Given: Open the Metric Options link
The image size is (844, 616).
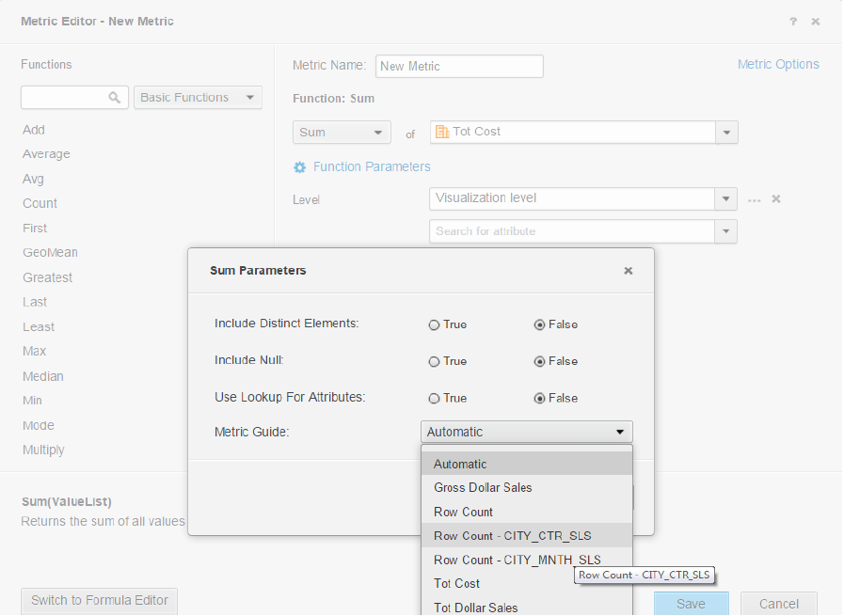Looking at the screenshot, I should tap(777, 65).
